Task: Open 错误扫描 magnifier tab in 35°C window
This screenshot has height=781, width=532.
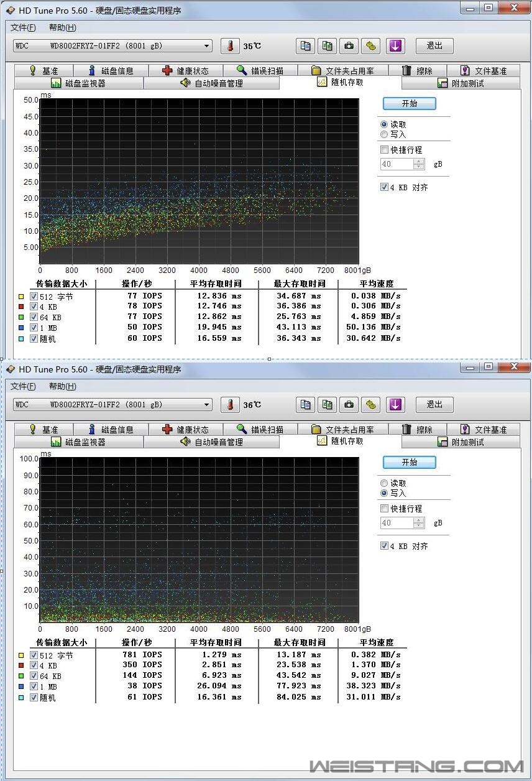Action: pyautogui.click(x=260, y=71)
